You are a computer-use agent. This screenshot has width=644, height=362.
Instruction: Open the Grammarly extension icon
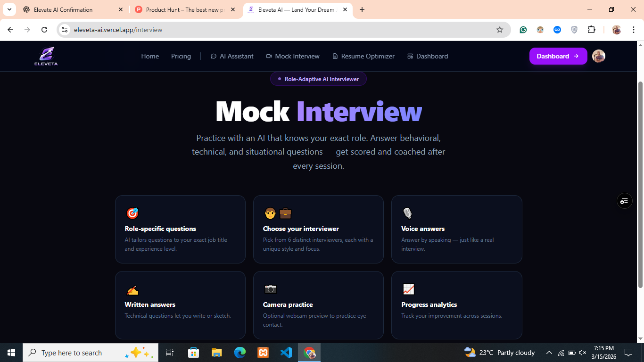[523, 29]
